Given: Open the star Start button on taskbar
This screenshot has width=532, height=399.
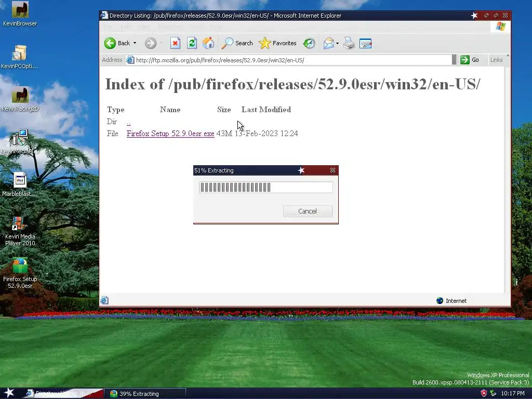Looking at the screenshot, I should tap(9, 393).
